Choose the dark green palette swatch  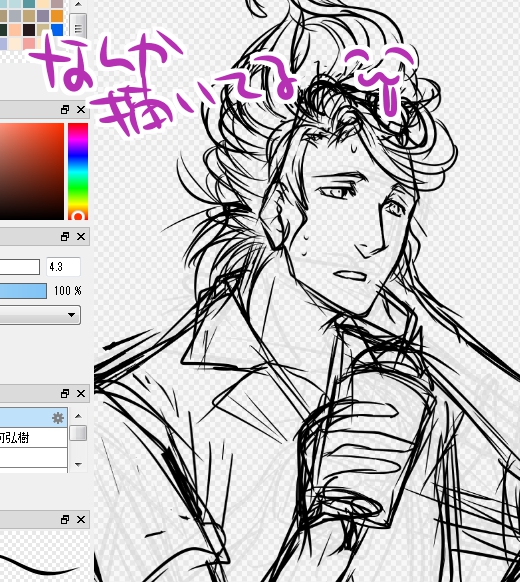click(x=3, y=30)
